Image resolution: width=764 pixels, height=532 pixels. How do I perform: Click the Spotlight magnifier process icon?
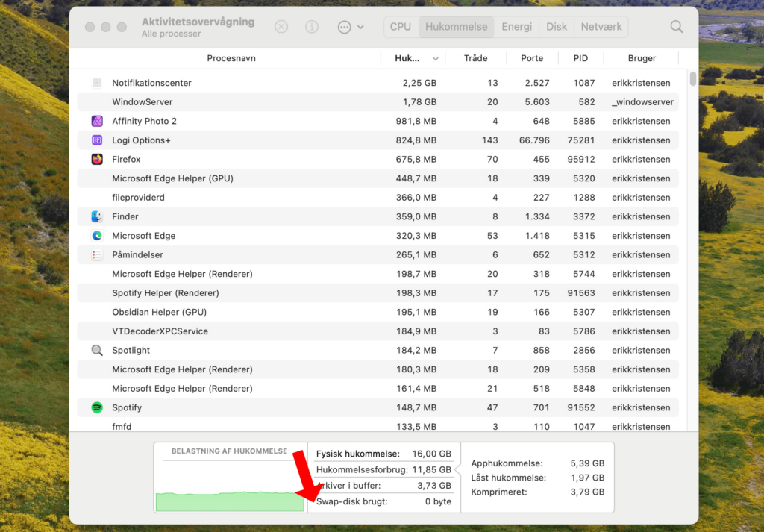coord(97,350)
